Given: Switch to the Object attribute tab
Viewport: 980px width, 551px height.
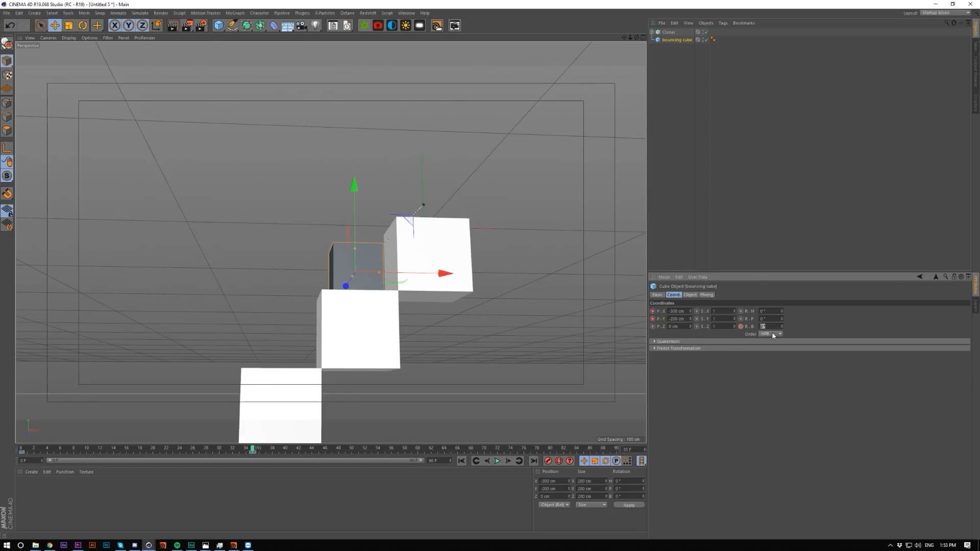Looking at the screenshot, I should [x=690, y=295].
